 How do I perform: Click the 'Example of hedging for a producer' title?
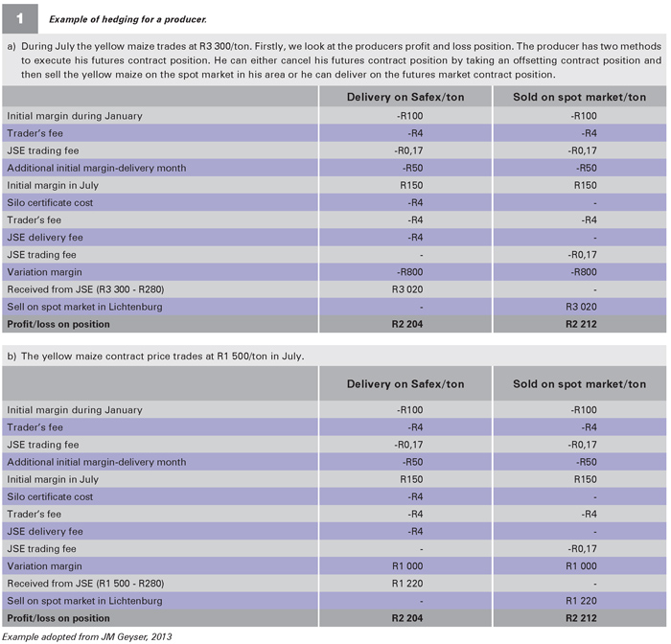tap(127, 19)
